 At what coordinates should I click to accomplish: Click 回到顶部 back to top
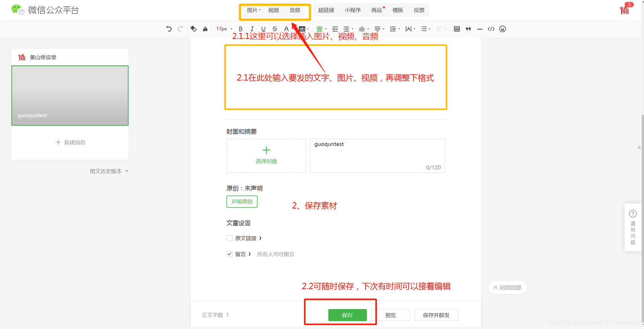tap(507, 287)
